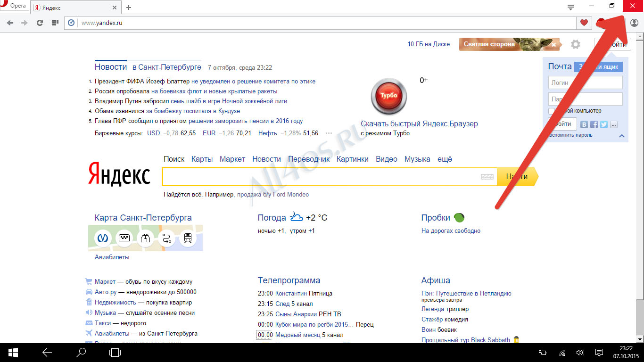Open taxi icon on city map
The height and width of the screenshot is (362, 644).
(x=124, y=238)
